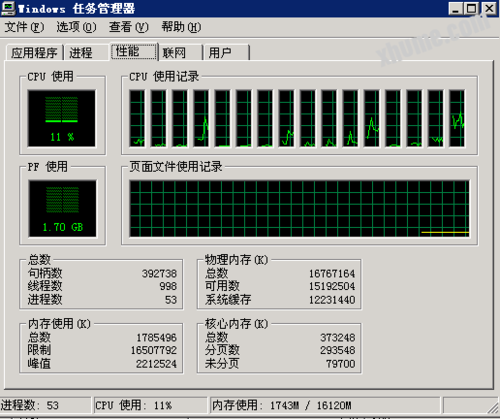Click the 句柄数 value 392738
Screen dimensions: 500x419
tap(159, 274)
